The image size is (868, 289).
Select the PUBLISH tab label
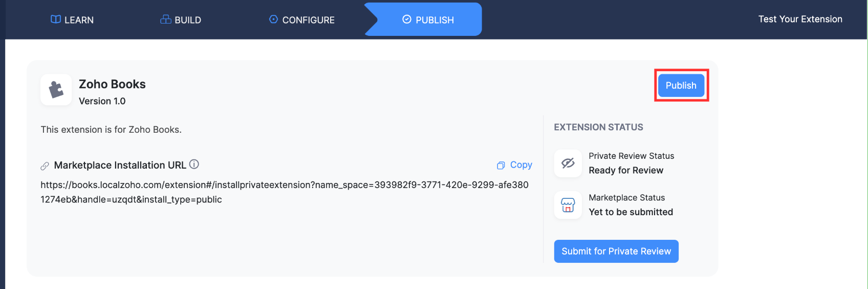(x=435, y=20)
